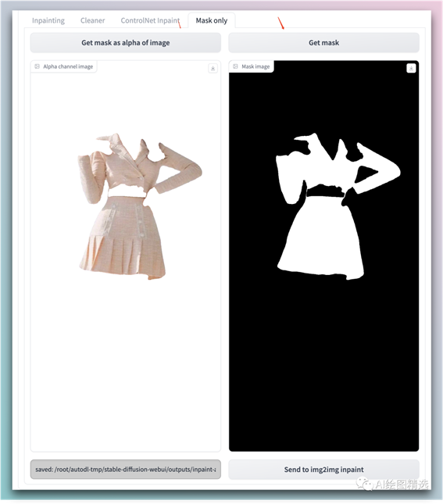
Task: Select the ControlNet Inpaint tab
Action: click(150, 20)
